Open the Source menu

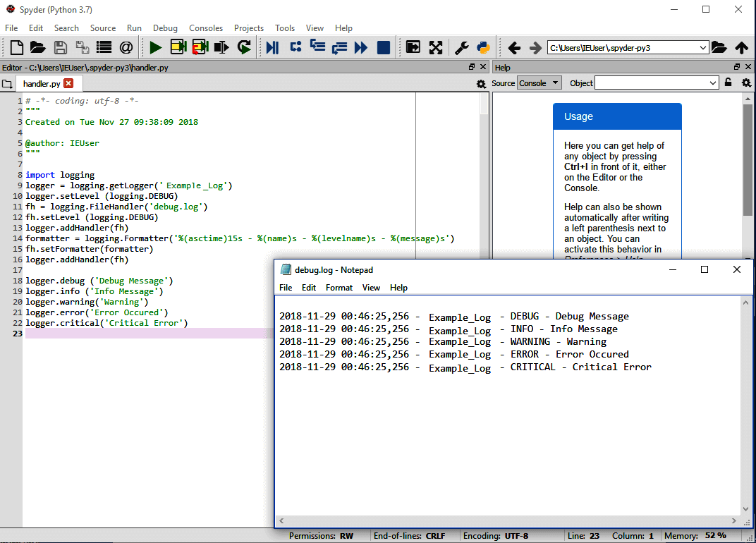(x=103, y=28)
